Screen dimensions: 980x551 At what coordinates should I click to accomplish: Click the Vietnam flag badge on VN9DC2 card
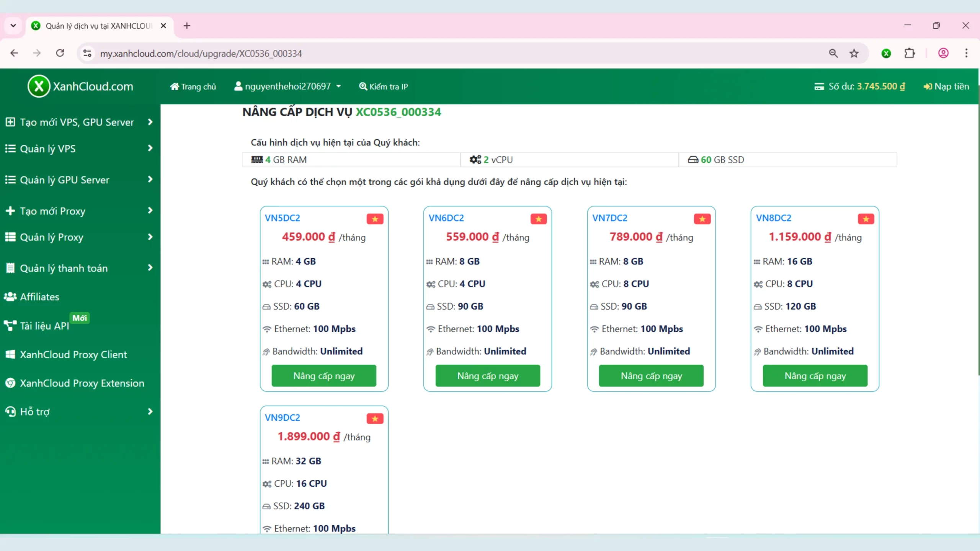(x=375, y=418)
